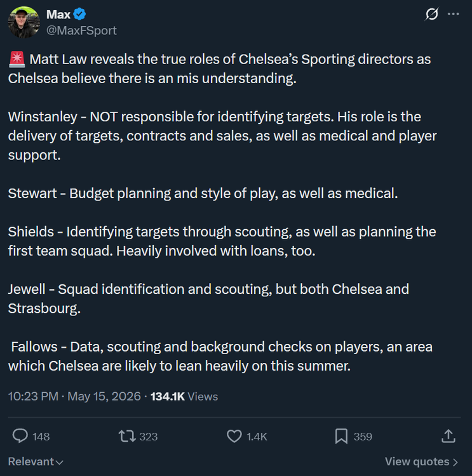Click the blue verified badge
Viewport: 472px width, 476px height.
(79, 14)
